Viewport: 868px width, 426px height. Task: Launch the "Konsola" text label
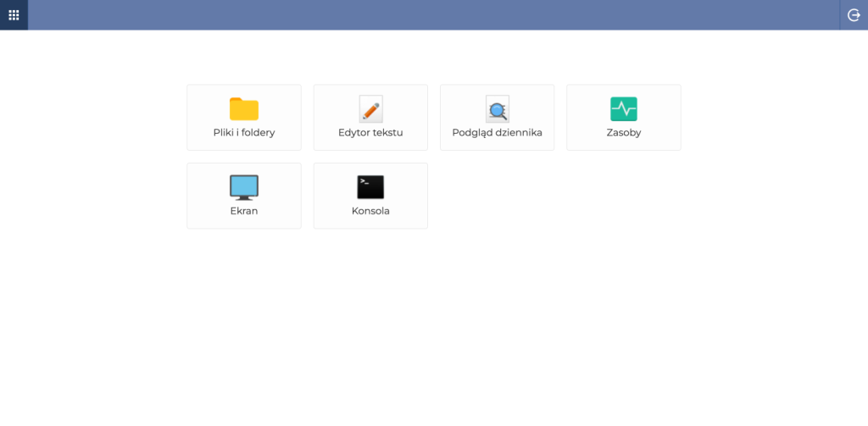[x=370, y=211]
